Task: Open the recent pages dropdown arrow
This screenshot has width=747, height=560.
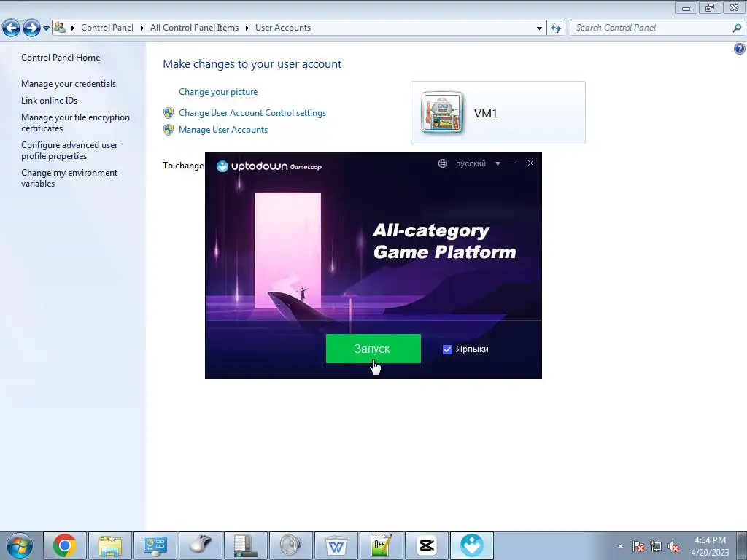Action: point(46,28)
